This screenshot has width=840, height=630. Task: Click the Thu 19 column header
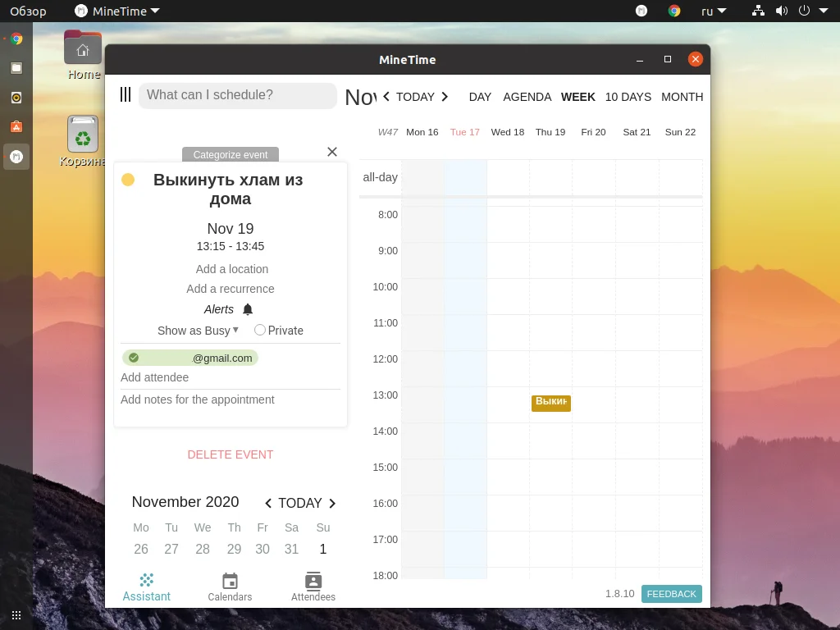(x=550, y=132)
